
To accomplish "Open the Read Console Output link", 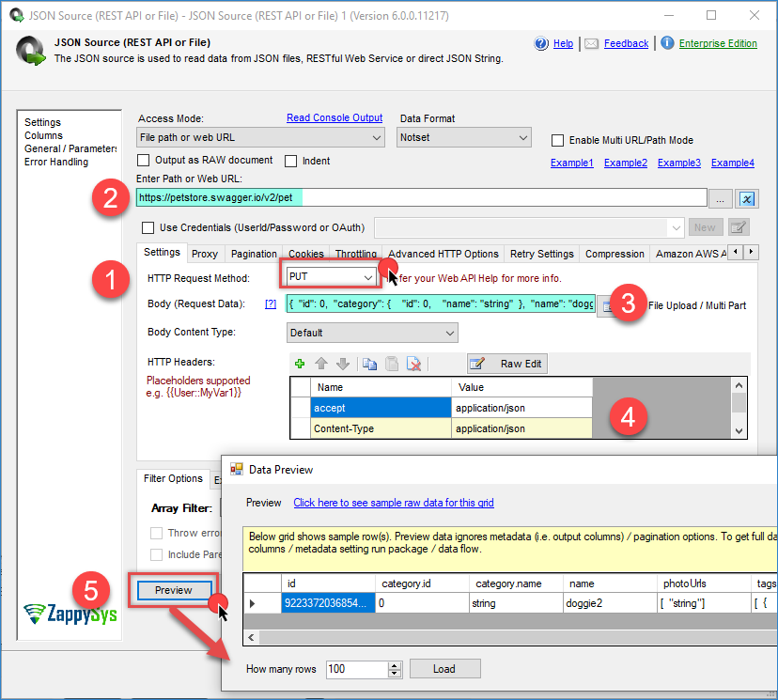I will 335,117.
